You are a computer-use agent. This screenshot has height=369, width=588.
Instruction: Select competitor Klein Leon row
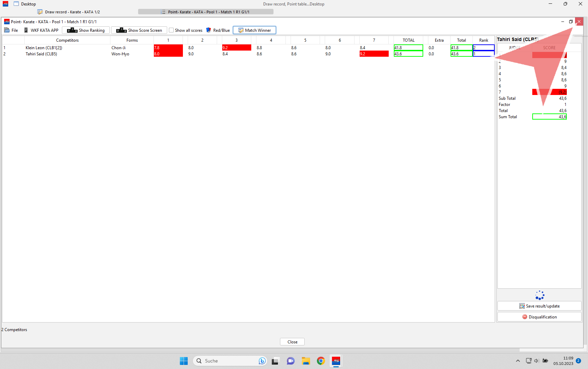tap(44, 48)
